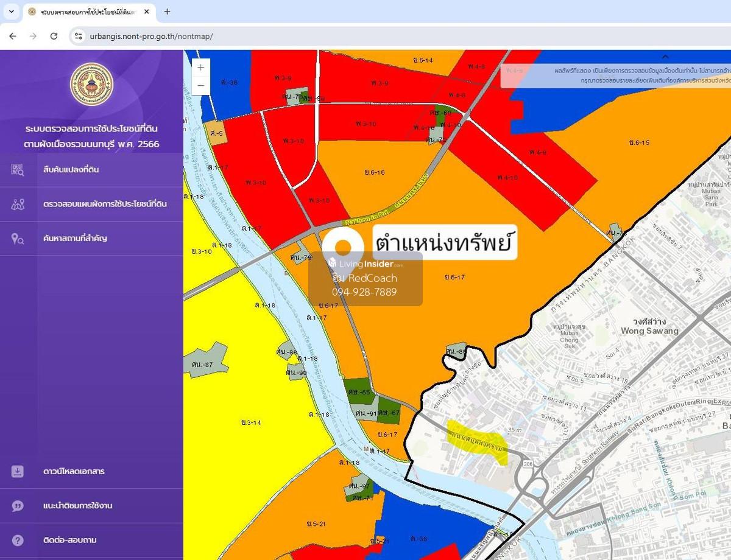Click the land use plan check icon
The image size is (731, 560).
coord(18,204)
